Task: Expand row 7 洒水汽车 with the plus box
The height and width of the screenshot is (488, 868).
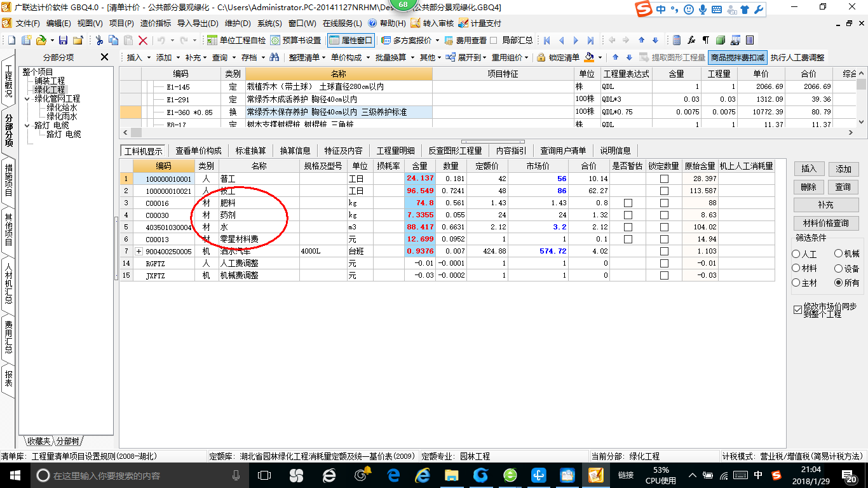Action: coord(139,252)
